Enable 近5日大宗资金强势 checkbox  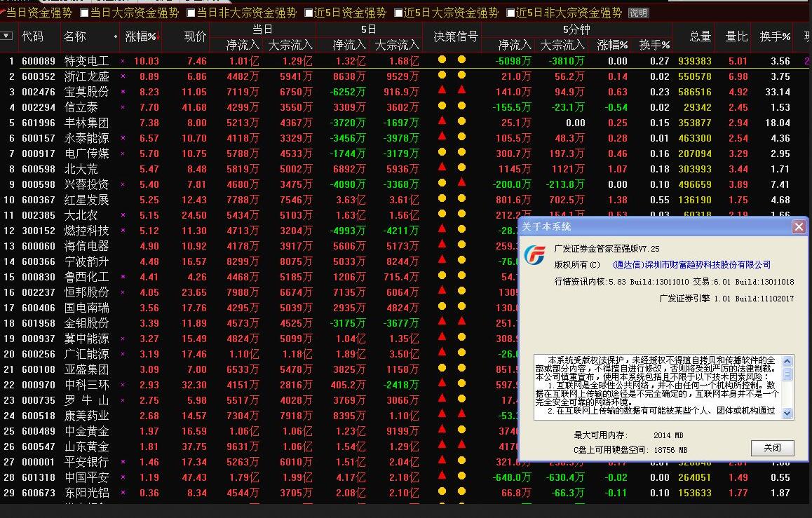coord(398,13)
